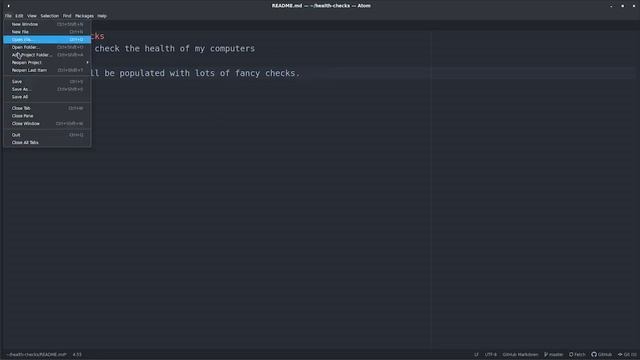Select the highlighted Open File entry
Image resolution: width=640 pixels, height=360 pixels.
pyautogui.click(x=47, y=40)
